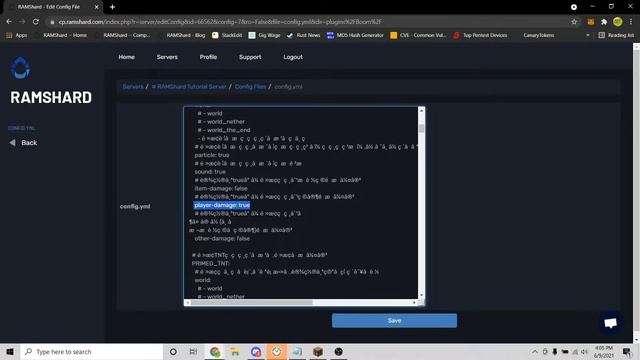This screenshot has height=360, width=640.
Task: Click the taskbar clock and date
Action: pos(604,351)
